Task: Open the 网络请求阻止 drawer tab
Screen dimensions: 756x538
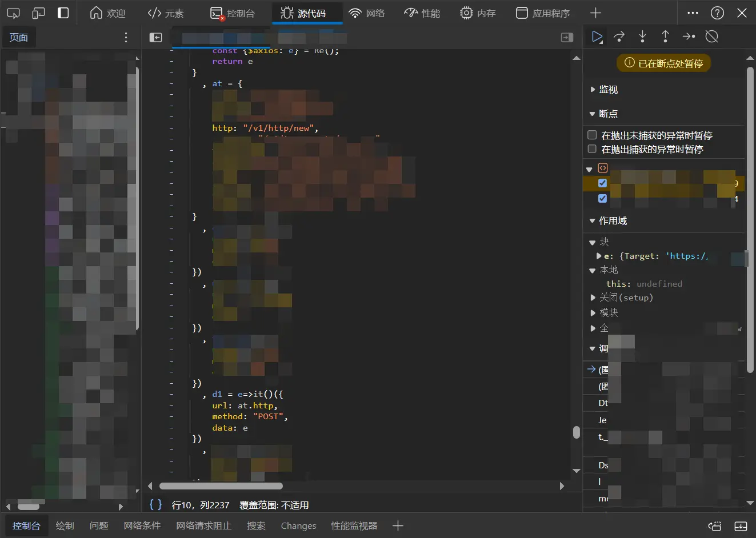Action: click(204, 526)
